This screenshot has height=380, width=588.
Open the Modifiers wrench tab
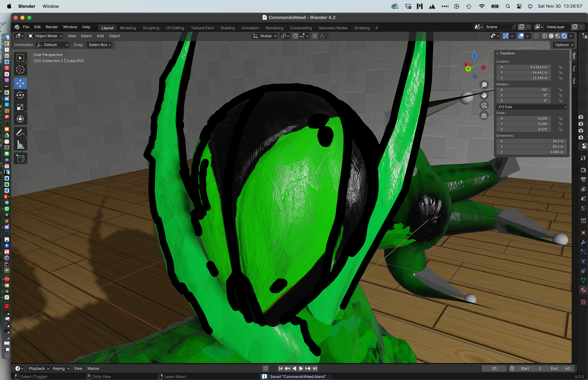583,242
